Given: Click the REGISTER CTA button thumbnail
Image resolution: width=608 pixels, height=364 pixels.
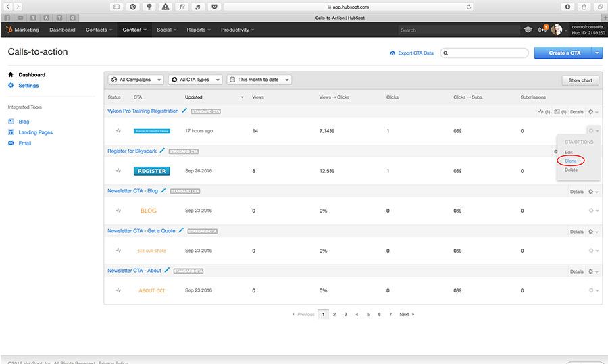Looking at the screenshot, I should click(x=151, y=171).
